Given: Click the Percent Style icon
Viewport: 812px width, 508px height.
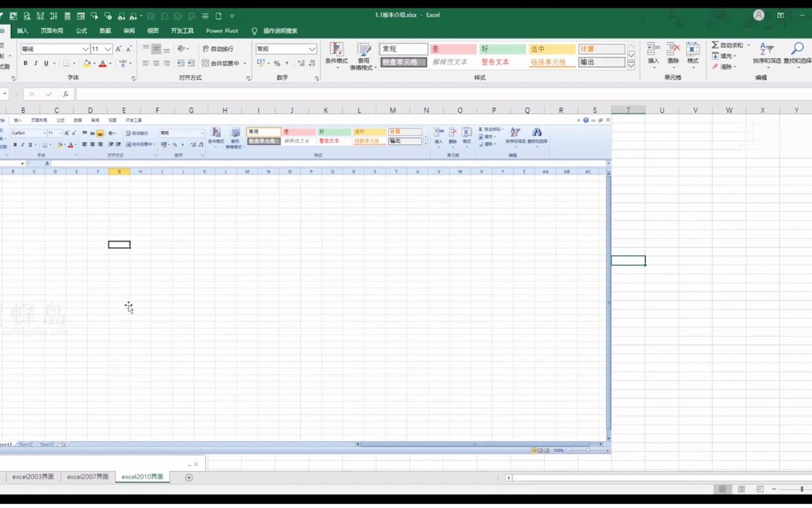Looking at the screenshot, I should tap(277, 63).
